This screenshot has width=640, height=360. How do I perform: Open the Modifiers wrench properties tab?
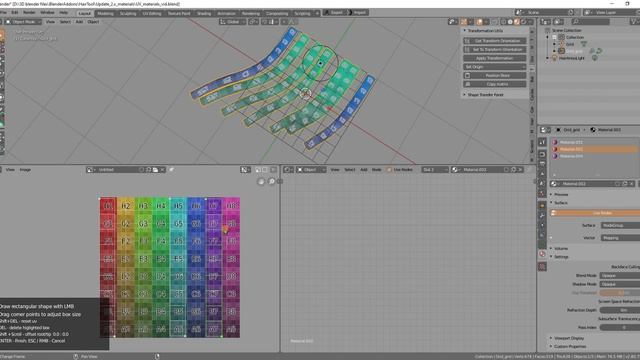coord(542,216)
